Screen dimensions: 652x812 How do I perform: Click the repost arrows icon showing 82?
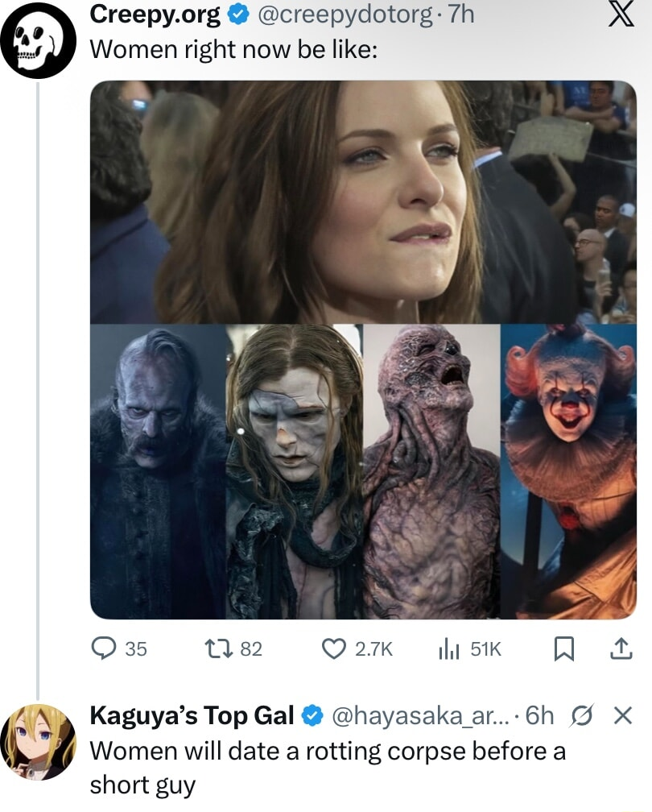tap(214, 648)
